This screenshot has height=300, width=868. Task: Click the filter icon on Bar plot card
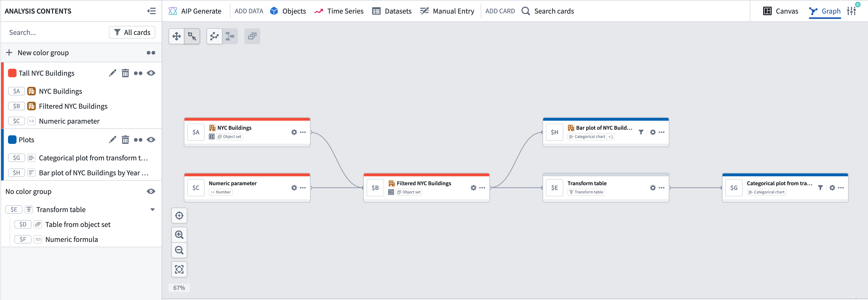click(x=641, y=132)
